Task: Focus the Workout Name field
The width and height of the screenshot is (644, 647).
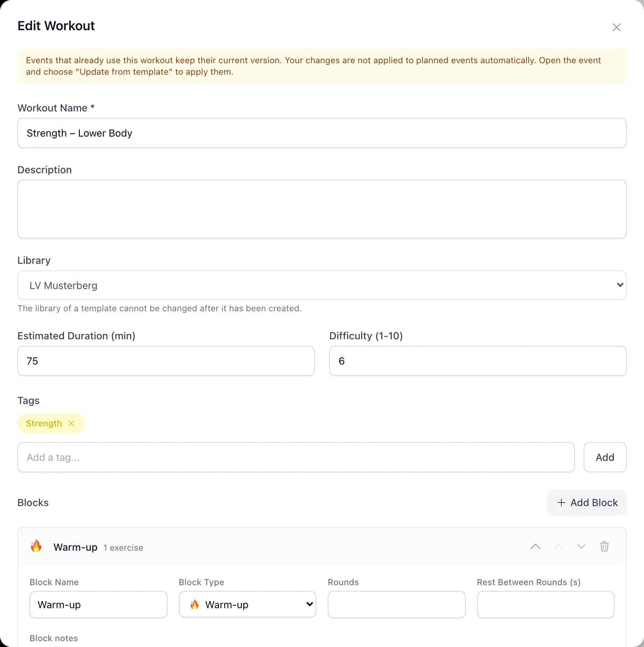Action: point(322,133)
